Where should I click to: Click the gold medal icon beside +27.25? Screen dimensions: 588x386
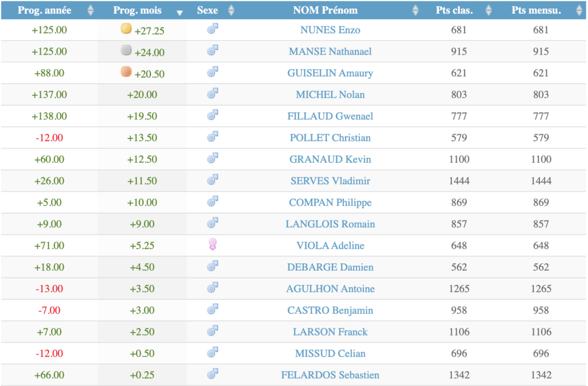[126, 29]
